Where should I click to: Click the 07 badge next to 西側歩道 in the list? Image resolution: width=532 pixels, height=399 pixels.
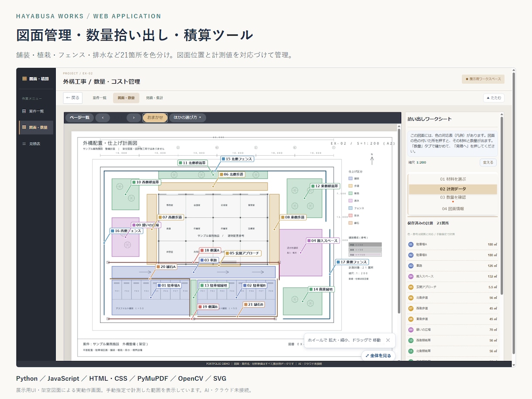411,308
